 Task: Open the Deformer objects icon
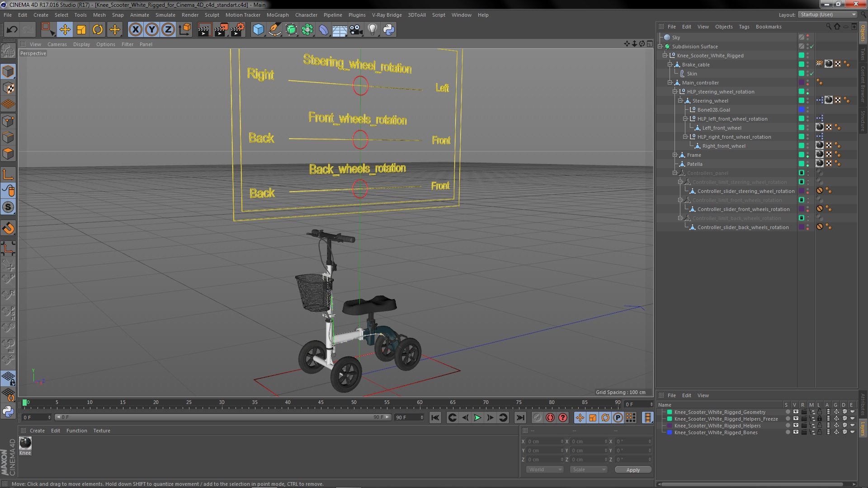[324, 30]
